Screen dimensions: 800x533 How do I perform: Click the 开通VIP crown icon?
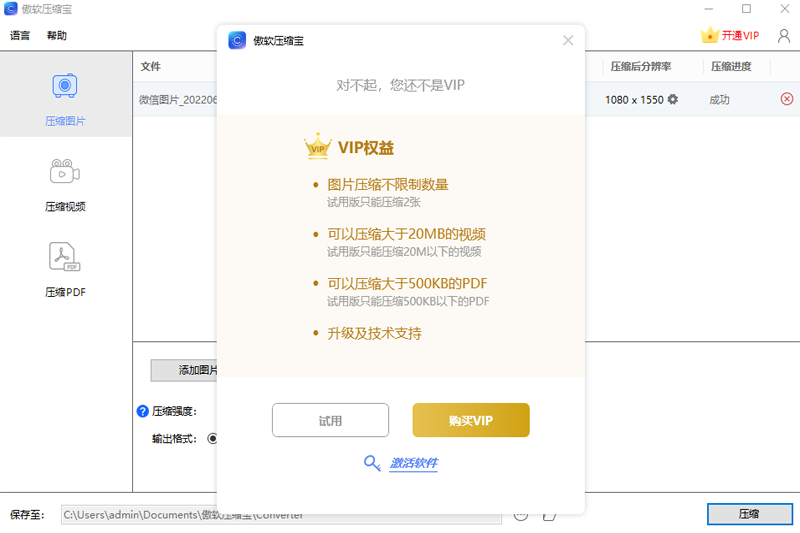710,36
